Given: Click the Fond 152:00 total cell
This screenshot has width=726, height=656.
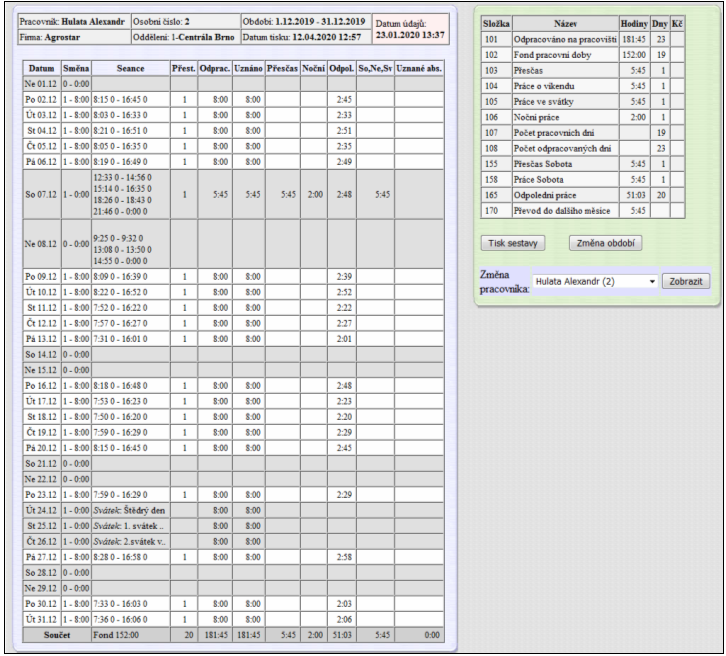Looking at the screenshot, I should point(131,635).
